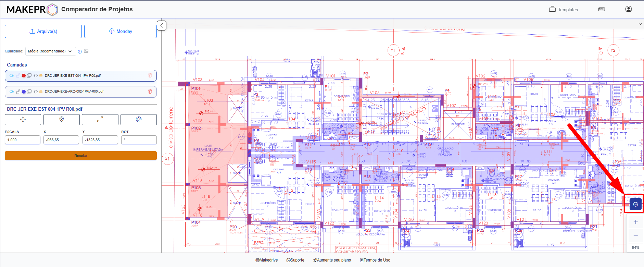Delete the DRC-JER-EXE-ARQ-002 layer with trash icon
644x267 pixels.
tap(150, 92)
